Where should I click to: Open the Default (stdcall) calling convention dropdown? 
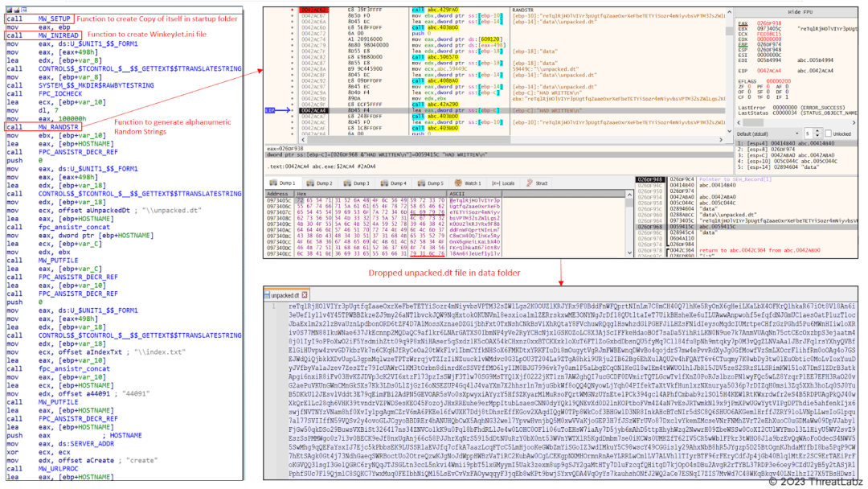pyautogui.click(x=797, y=134)
